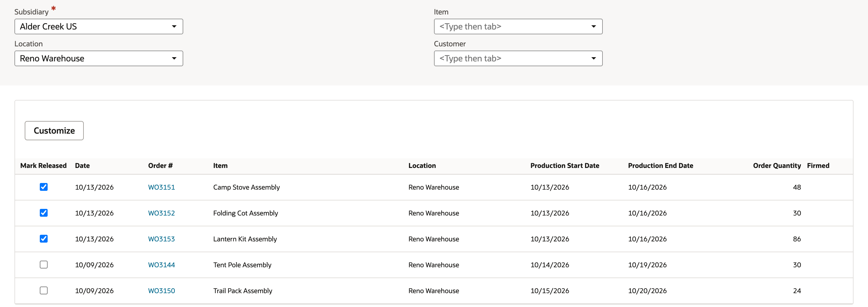The height and width of the screenshot is (307, 868).
Task: Open work order WO3152 link
Action: point(162,213)
